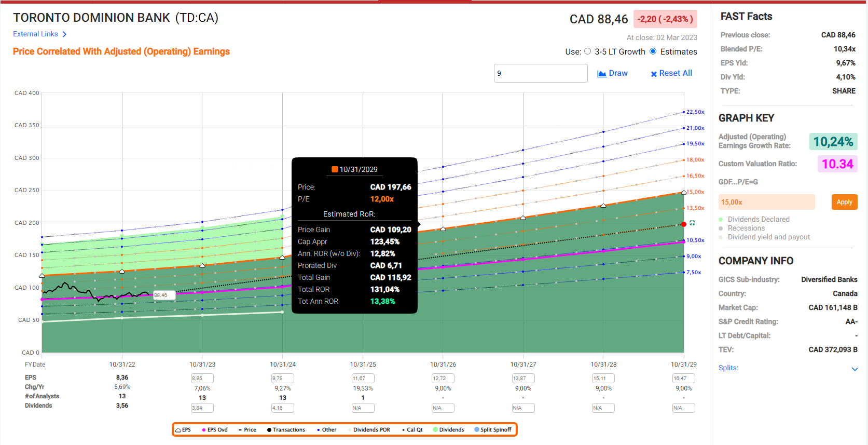This screenshot has height=445, width=868.
Task: Toggle the Dividends Declared graph option
Action: [x=721, y=220]
